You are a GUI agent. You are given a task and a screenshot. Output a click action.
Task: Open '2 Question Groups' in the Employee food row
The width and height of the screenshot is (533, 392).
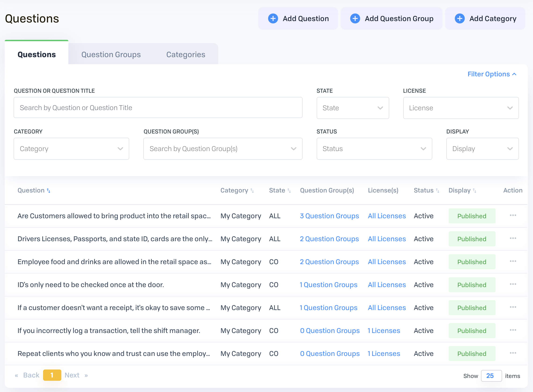[x=329, y=262]
